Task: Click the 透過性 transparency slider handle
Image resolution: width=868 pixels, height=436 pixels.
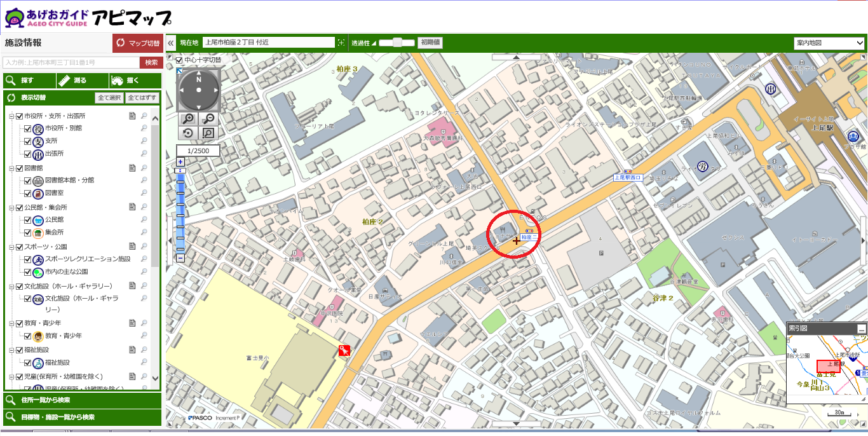Action: click(x=397, y=43)
